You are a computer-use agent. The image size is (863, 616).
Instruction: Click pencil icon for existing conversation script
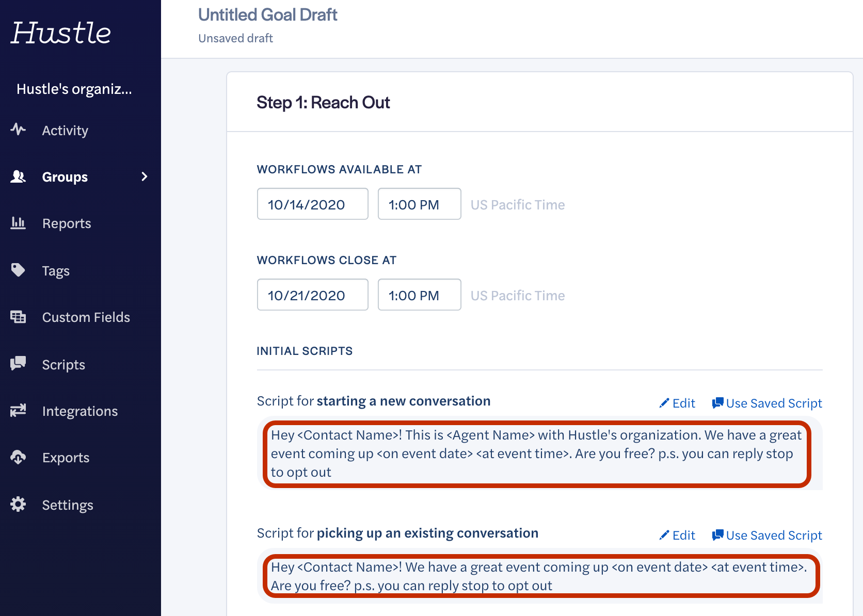[x=664, y=535]
